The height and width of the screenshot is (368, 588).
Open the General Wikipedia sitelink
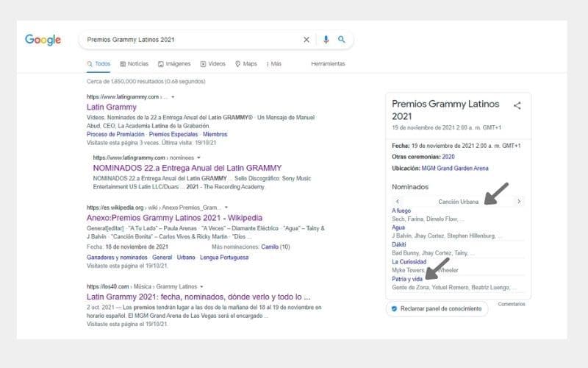pyautogui.click(x=162, y=257)
